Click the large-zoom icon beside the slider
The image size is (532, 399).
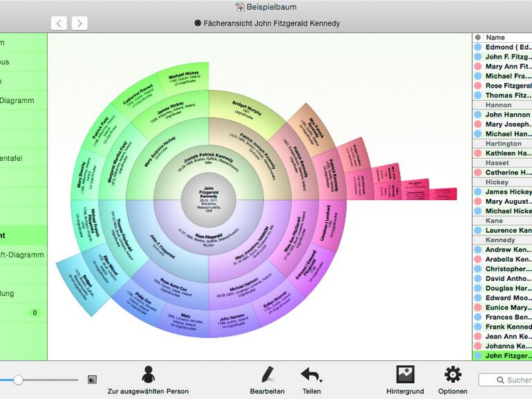[93, 380]
